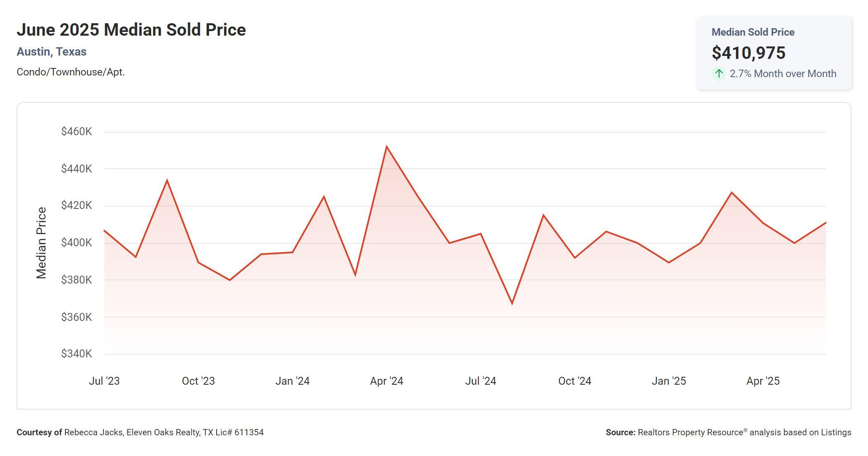Select the Austin, Texas location subtitle
868x456 pixels.
[51, 52]
